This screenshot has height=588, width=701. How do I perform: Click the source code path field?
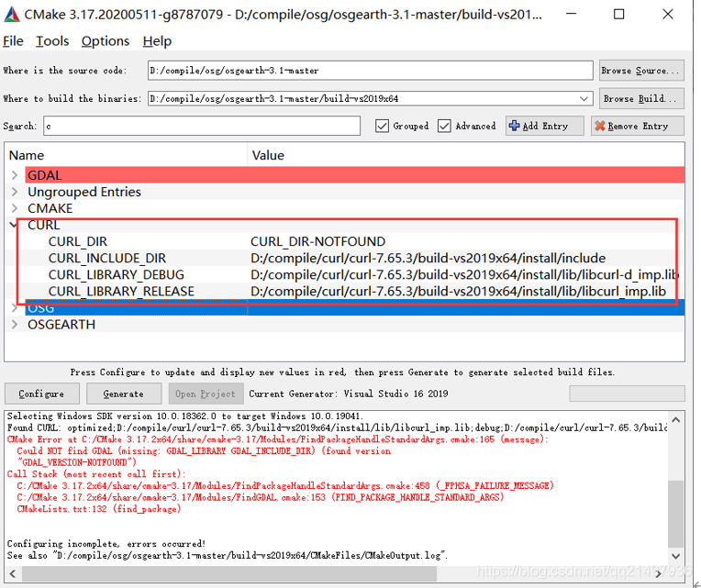click(x=370, y=71)
